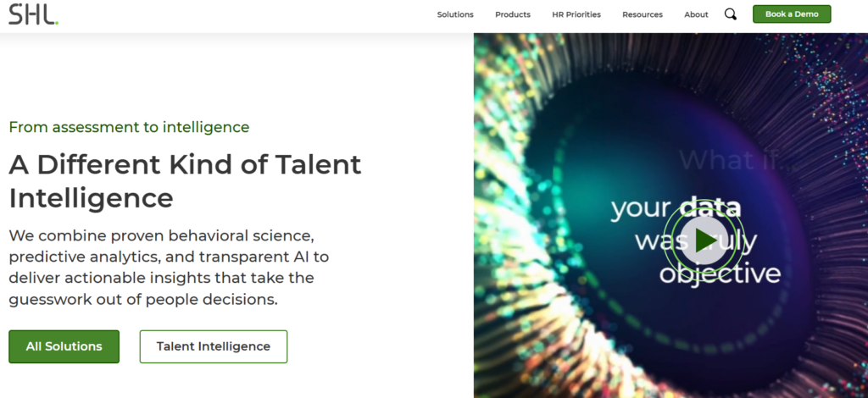The width and height of the screenshot is (868, 398).
Task: Select the About menu item
Action: [x=696, y=14]
